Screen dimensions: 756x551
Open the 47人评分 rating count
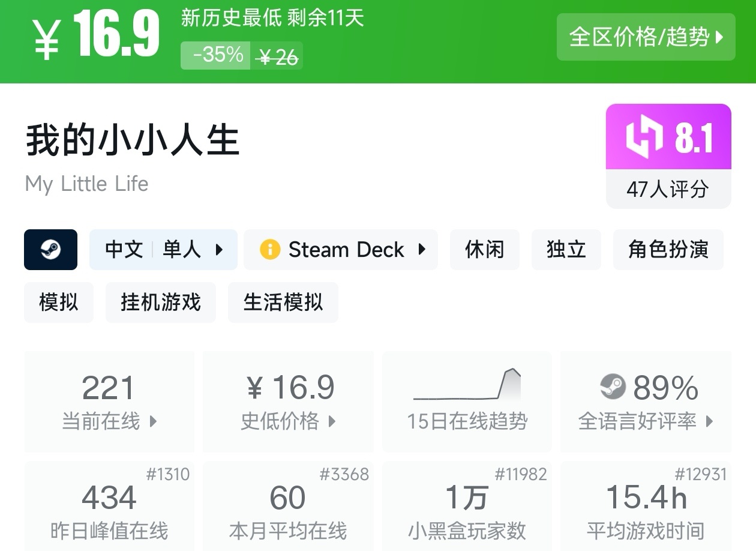click(668, 190)
